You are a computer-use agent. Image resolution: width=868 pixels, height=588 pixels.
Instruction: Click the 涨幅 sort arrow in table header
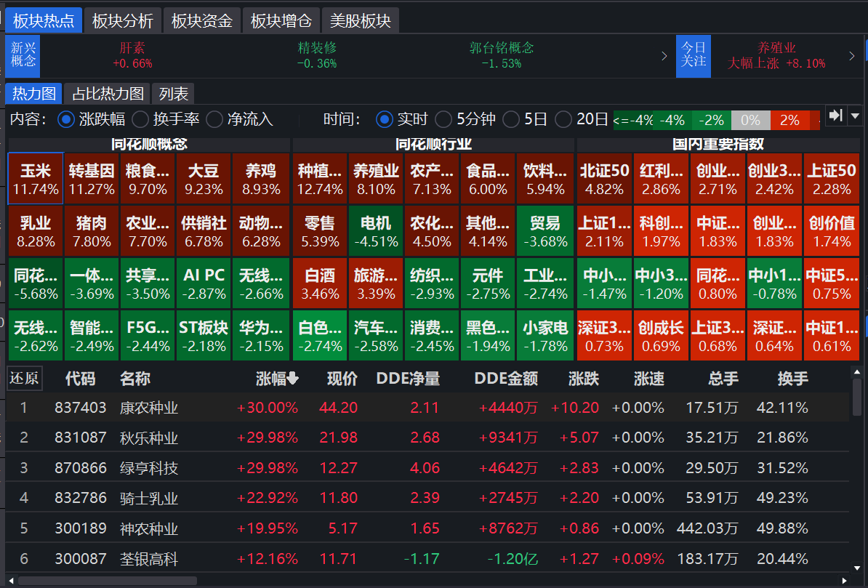[x=292, y=379]
